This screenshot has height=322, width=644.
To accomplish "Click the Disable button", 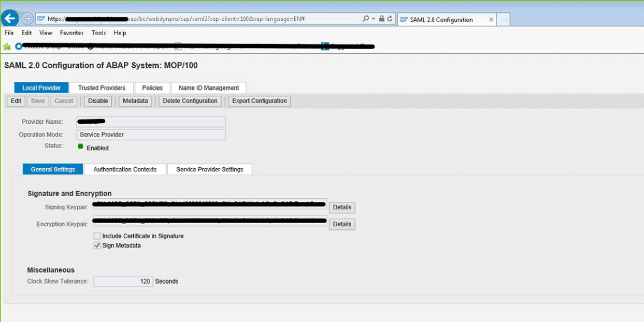I will point(98,101).
